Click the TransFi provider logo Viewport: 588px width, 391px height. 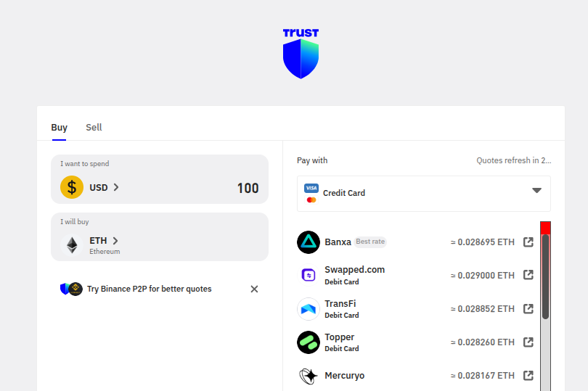coord(309,309)
